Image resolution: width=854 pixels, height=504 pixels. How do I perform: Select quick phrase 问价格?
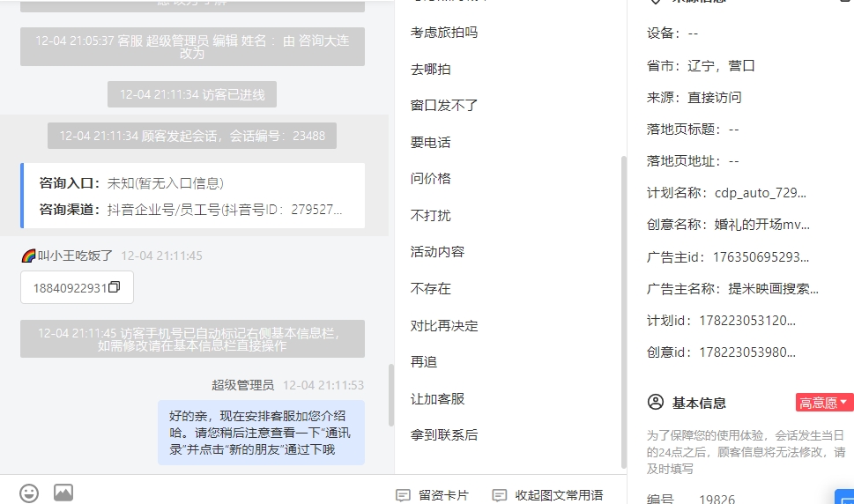(x=430, y=179)
